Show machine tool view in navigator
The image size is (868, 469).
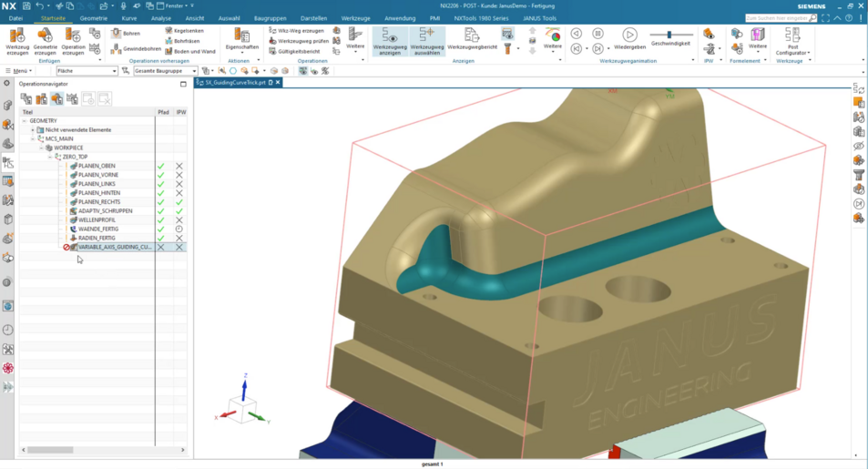point(42,98)
